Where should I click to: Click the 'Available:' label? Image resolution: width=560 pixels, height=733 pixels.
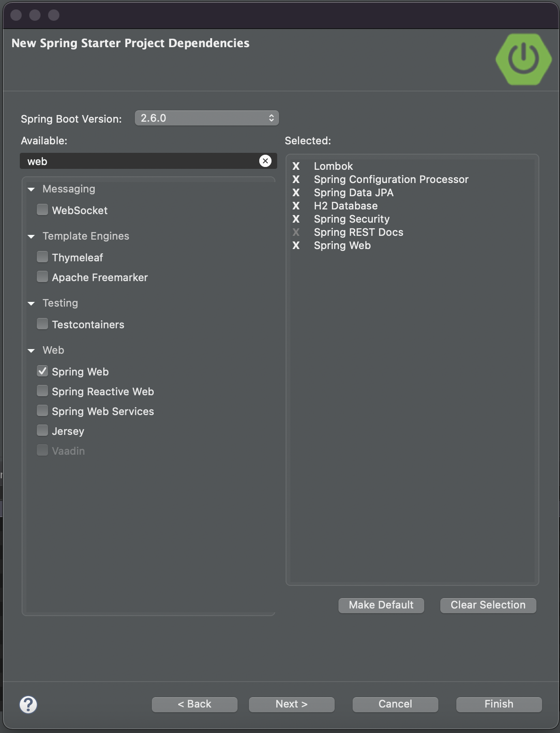pos(44,141)
